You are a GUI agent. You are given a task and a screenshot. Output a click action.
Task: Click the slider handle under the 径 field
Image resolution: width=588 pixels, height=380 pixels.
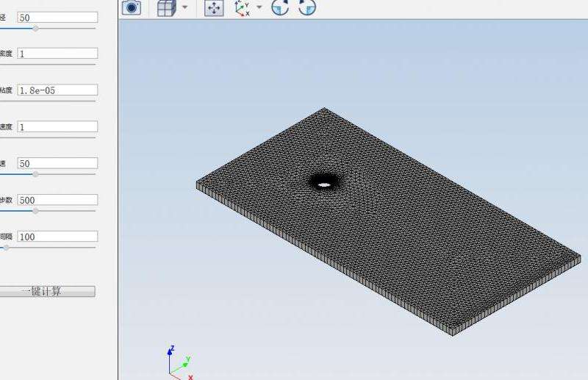[x=35, y=28]
